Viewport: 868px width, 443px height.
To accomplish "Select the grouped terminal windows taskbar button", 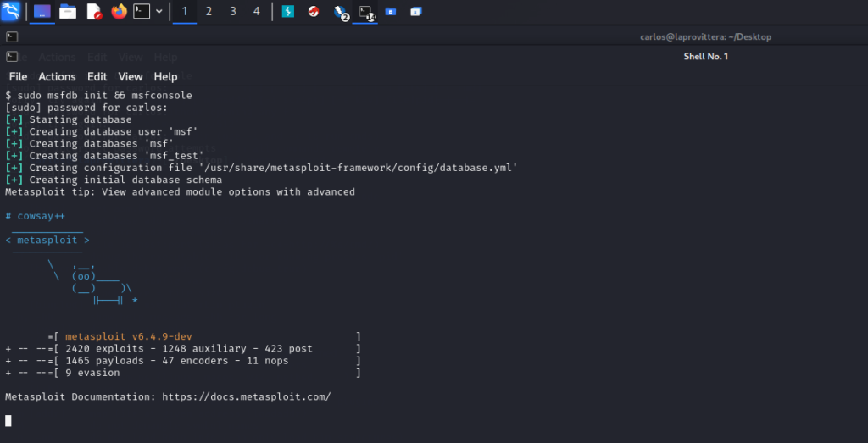I will 365,12.
